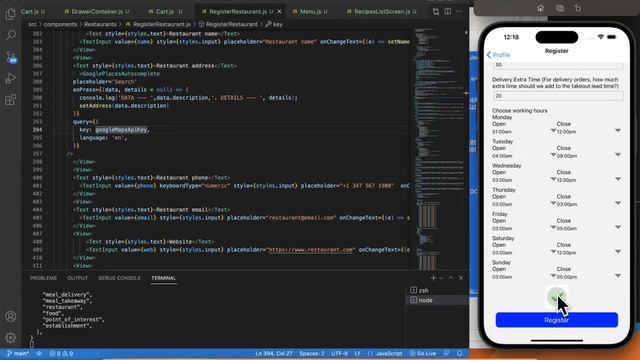Close the terminal panel
Screen dimensions: 640x360
(461, 278)
